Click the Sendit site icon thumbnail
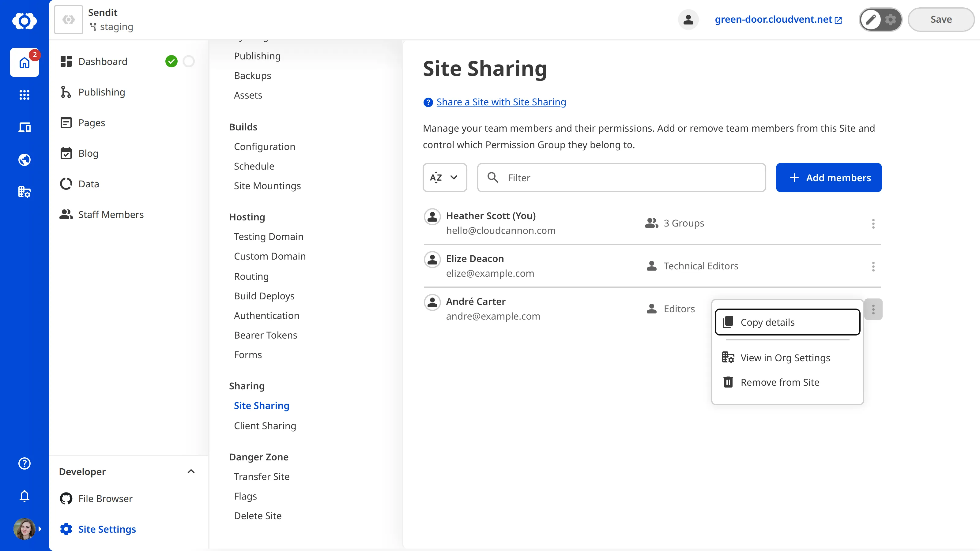980x551 pixels. tap(69, 19)
